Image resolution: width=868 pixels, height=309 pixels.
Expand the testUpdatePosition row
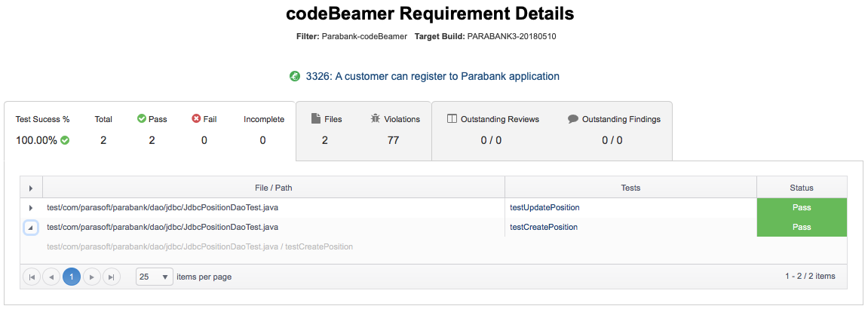coord(30,208)
